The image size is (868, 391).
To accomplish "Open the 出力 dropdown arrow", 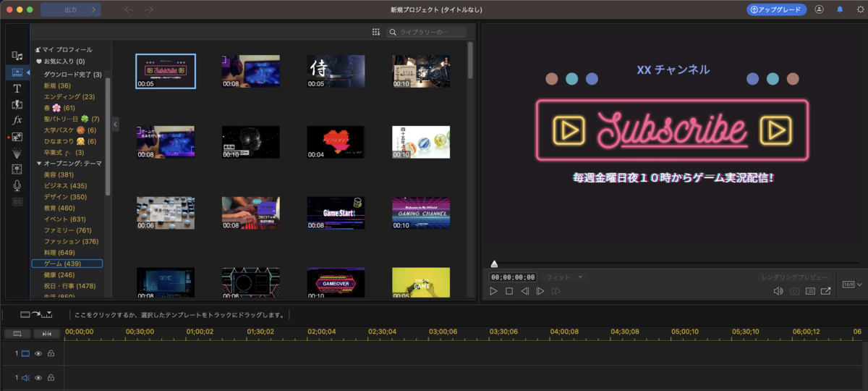I will point(92,10).
